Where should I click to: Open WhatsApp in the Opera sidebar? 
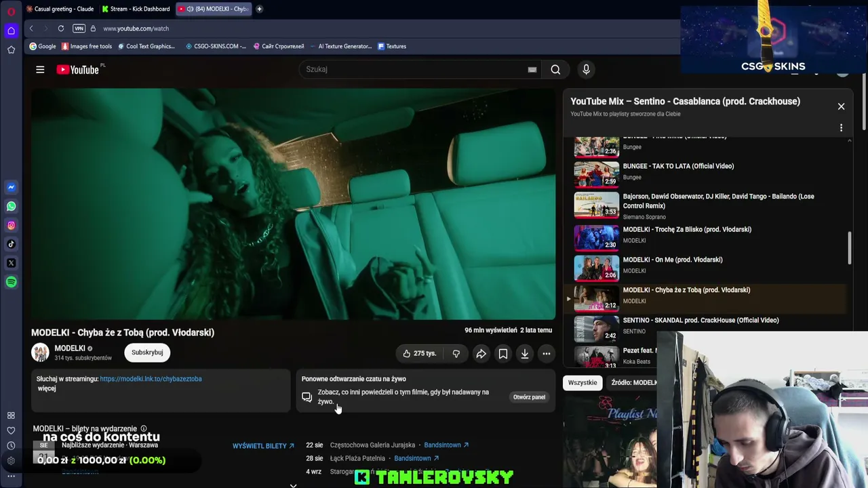tap(11, 206)
